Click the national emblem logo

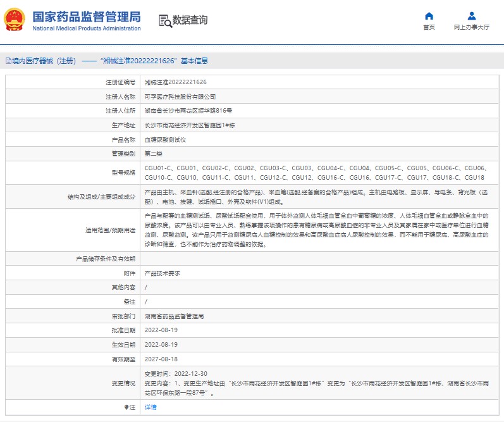(14, 20)
